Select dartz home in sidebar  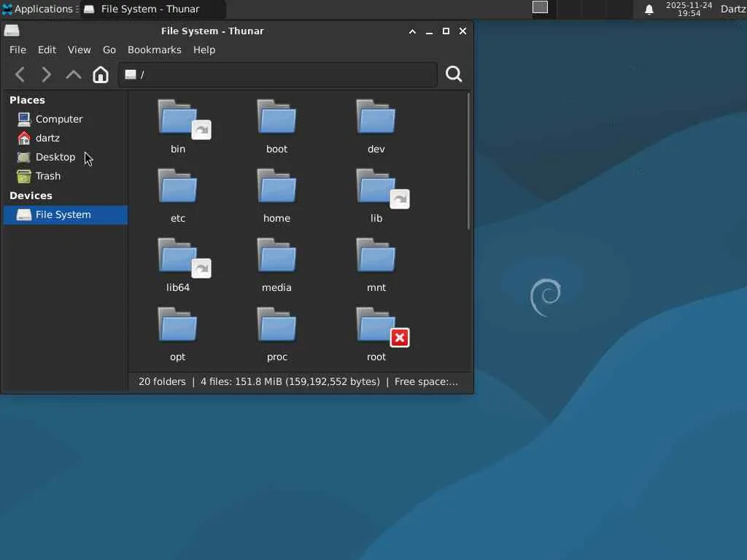(47, 138)
